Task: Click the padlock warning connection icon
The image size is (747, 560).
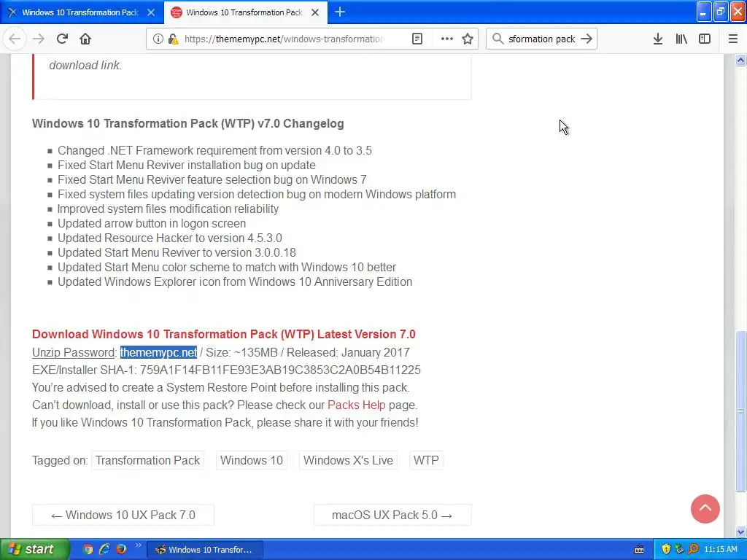Action: [x=173, y=39]
